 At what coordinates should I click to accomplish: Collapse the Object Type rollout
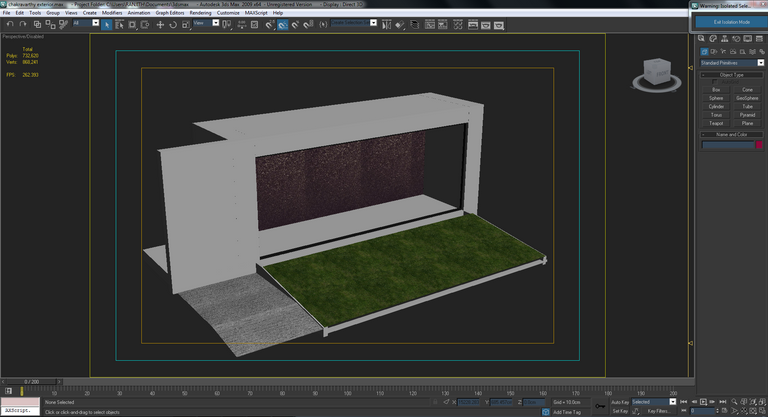(731, 75)
